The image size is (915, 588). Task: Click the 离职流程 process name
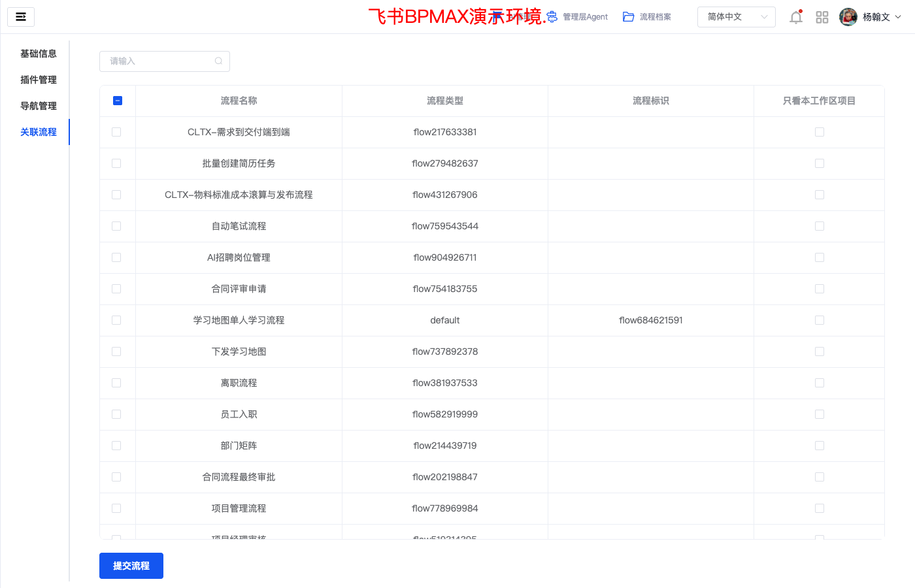pyautogui.click(x=239, y=383)
